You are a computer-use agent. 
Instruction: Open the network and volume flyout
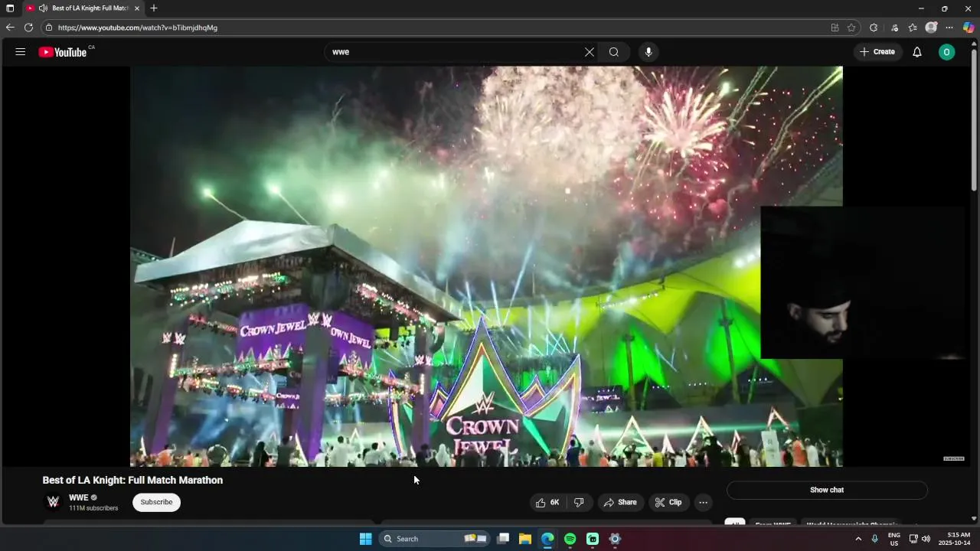pos(920,539)
